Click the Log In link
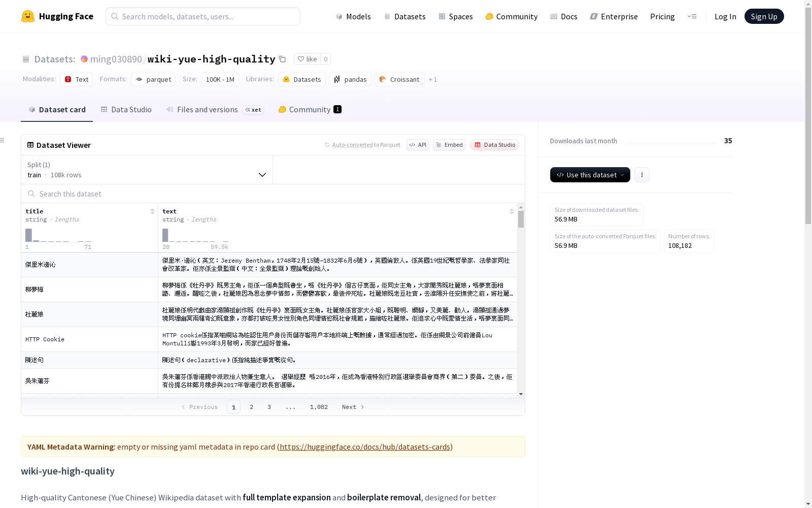This screenshot has width=812, height=508. (725, 16)
